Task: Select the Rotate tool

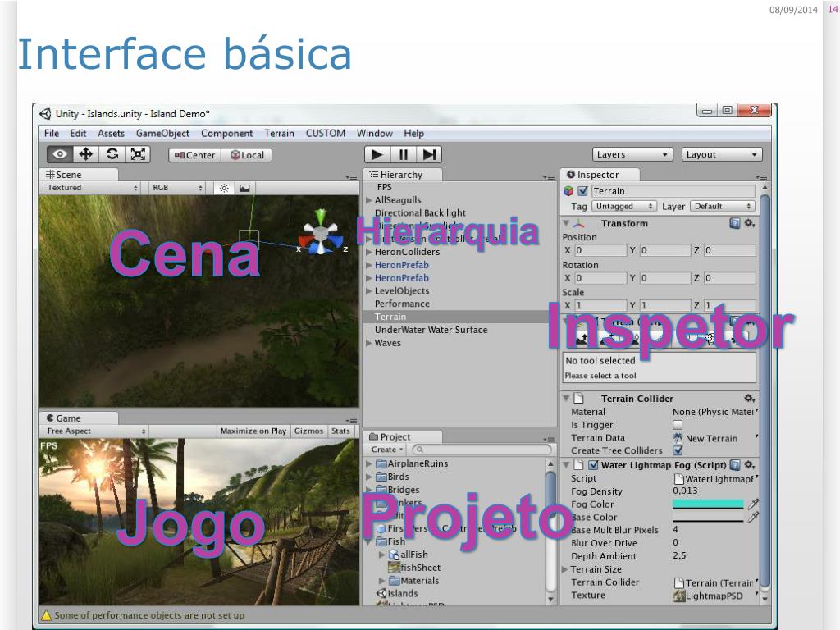Action: pos(112,154)
